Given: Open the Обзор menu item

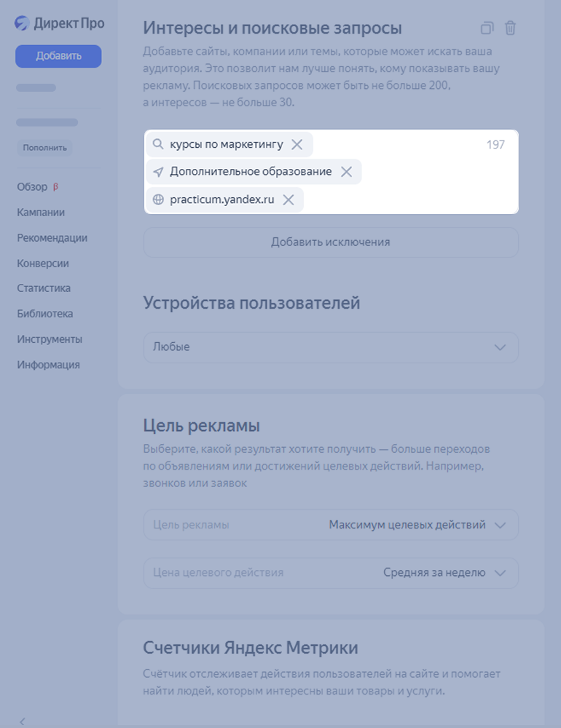Looking at the screenshot, I should click(x=32, y=186).
